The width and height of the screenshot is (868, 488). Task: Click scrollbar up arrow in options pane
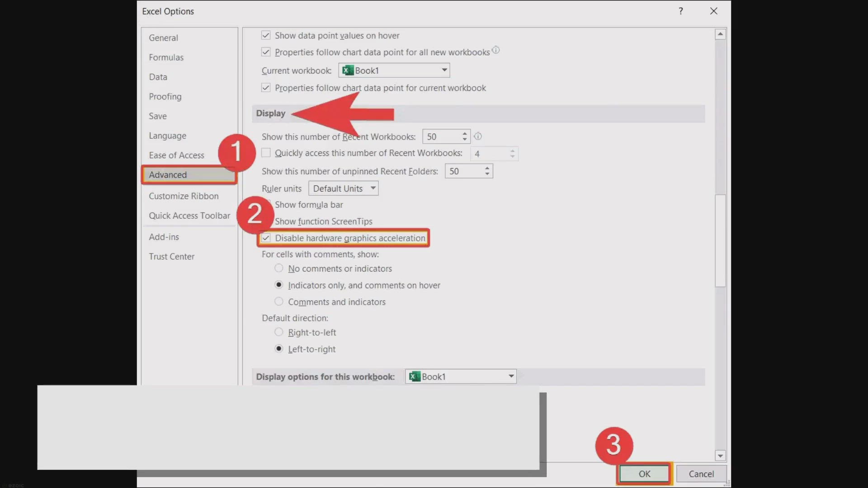coord(720,34)
